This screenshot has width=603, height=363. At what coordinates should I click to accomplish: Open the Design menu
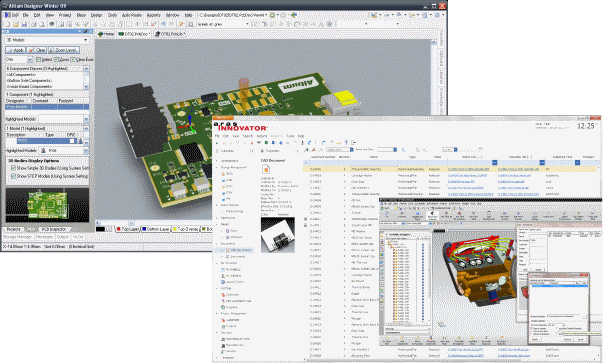tap(96, 15)
